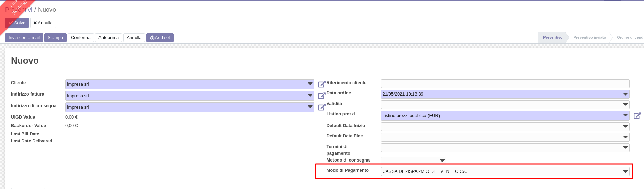Open external link for Indirizzo fattura
This screenshot has height=189, width=644.
click(x=321, y=96)
